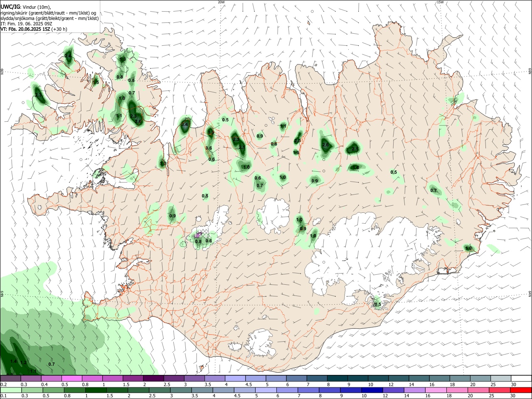Click the valid time 'VT: Fös. 20.06.2025 15Z'
The width and height of the screenshot is (532, 399).
(25, 29)
